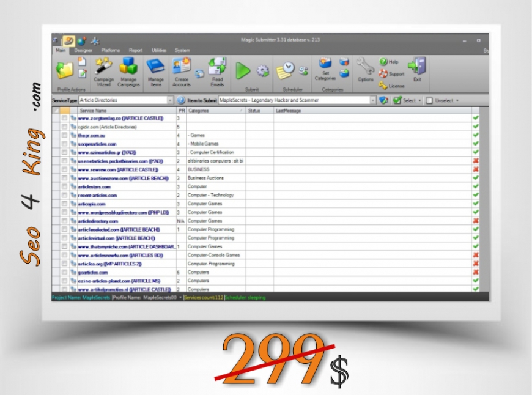Click lower small categories bucket icon
This screenshot has width=532, height=395.
[x=344, y=73]
